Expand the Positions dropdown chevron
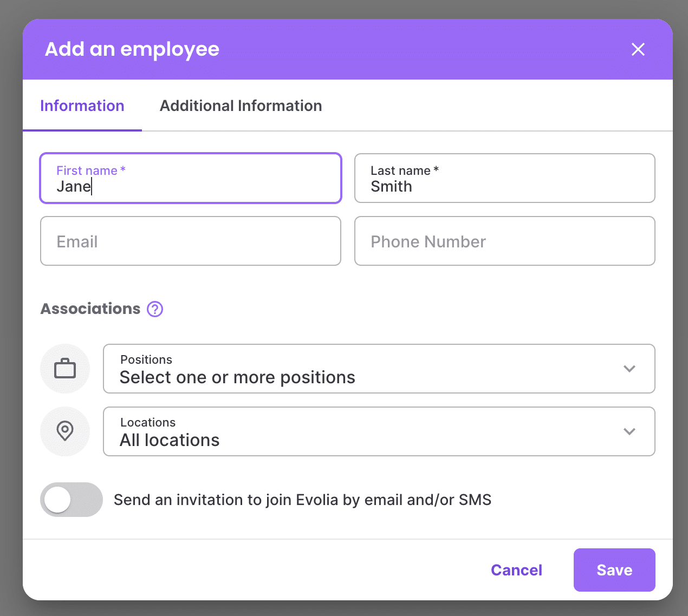Screen dimensions: 688x616 (x=629, y=369)
